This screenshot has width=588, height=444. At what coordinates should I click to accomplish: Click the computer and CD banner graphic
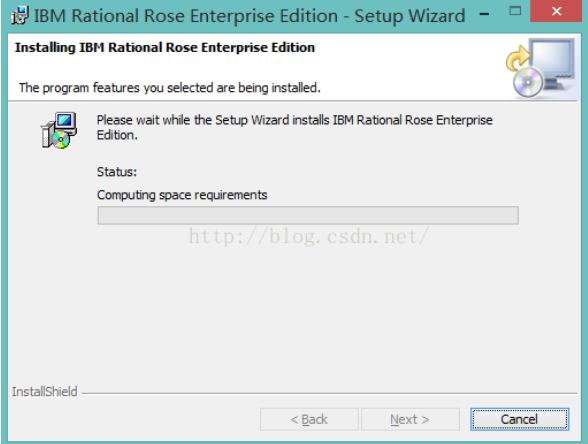(x=541, y=68)
